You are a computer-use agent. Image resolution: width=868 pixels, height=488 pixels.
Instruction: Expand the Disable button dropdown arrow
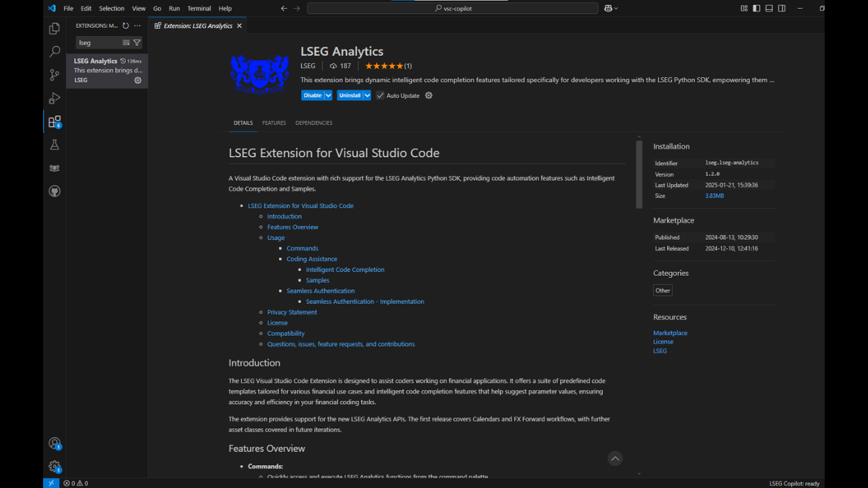(x=328, y=95)
